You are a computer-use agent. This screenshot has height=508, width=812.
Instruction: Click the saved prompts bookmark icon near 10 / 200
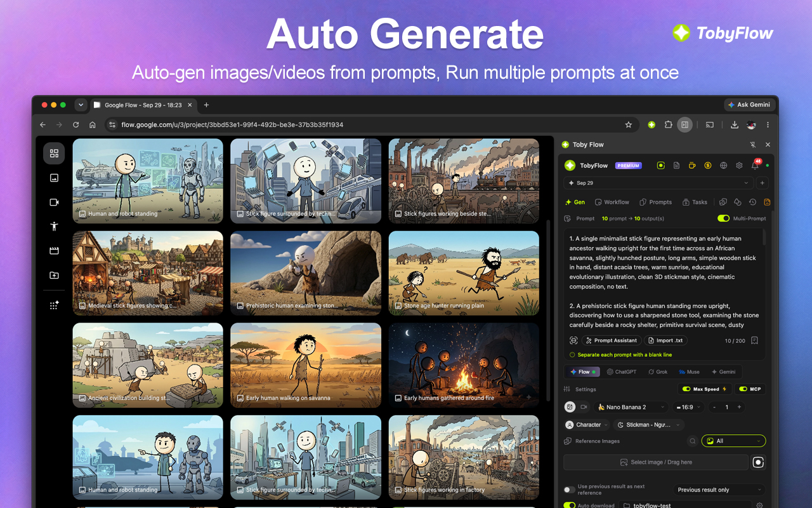754,340
